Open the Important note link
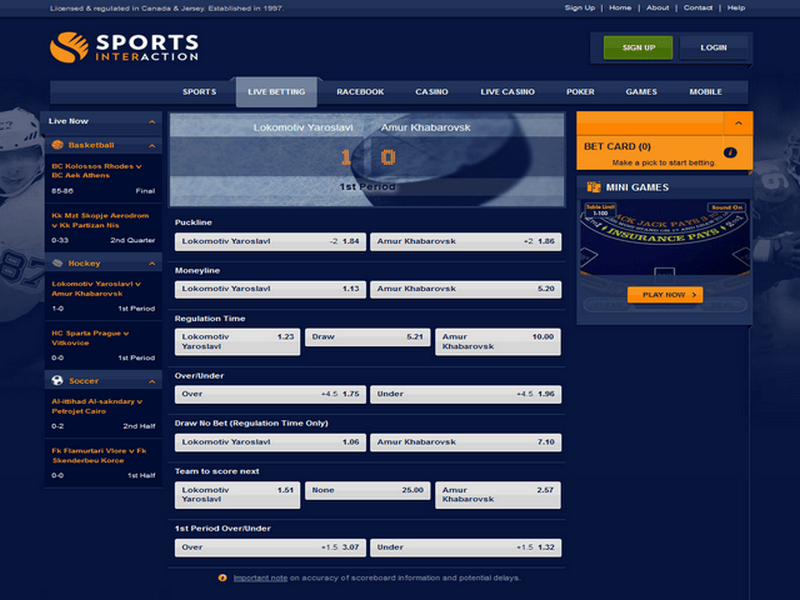This screenshot has height=600, width=800. pyautogui.click(x=260, y=578)
